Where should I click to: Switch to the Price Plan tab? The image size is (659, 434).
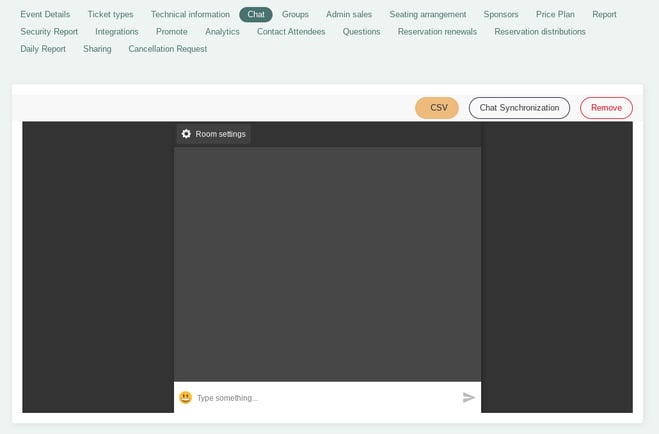tap(555, 15)
